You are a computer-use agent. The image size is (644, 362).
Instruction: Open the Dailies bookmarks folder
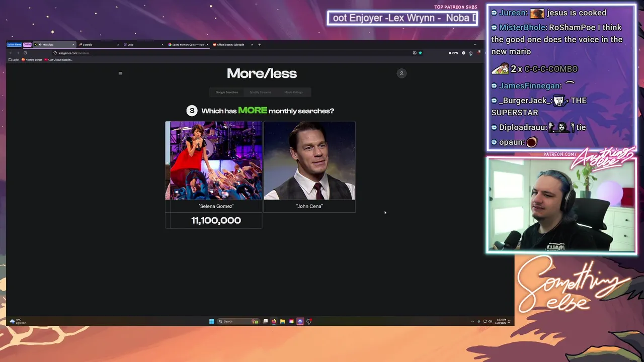pos(14,60)
